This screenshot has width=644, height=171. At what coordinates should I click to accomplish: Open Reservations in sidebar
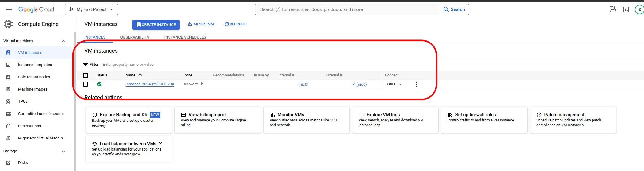29,126
